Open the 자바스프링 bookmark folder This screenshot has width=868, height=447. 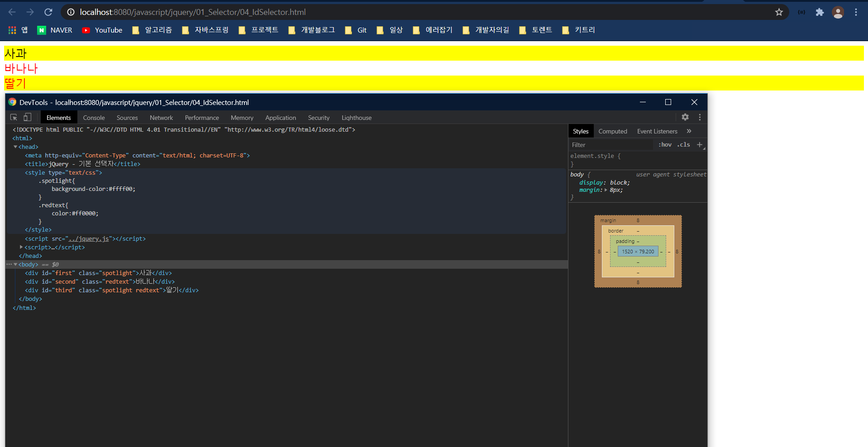(205, 30)
